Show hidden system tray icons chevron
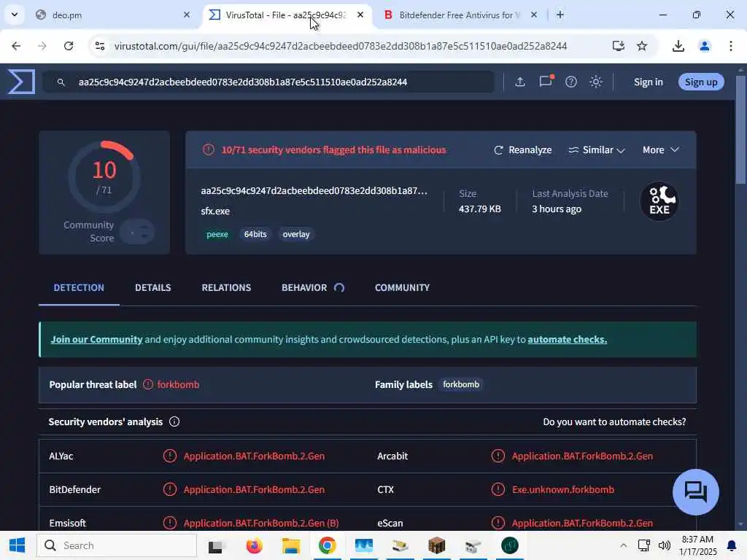747x560 pixels. (623, 545)
